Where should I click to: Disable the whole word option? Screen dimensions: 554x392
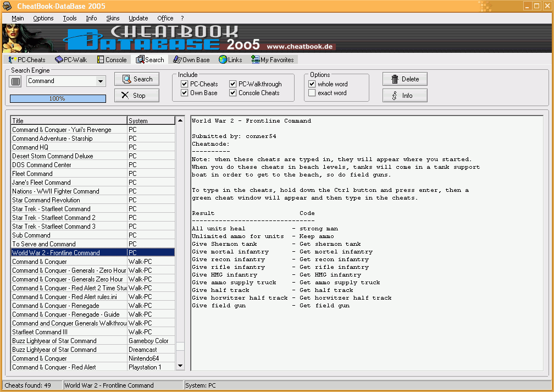click(x=312, y=84)
